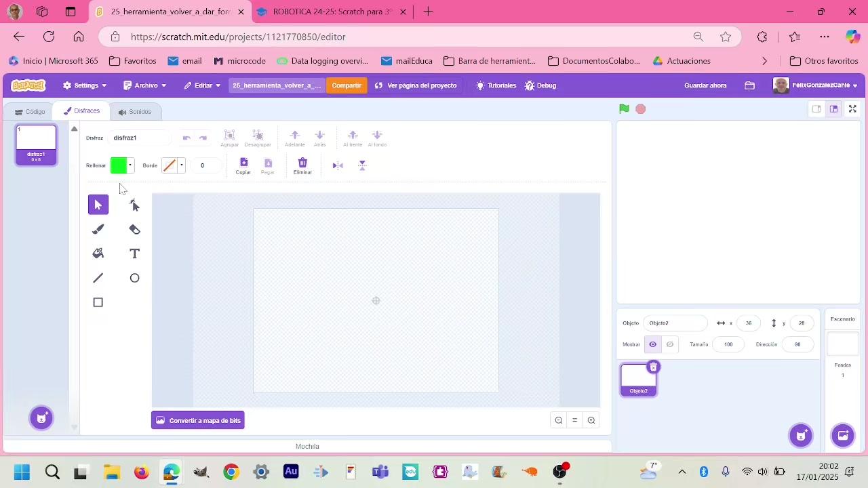Image resolution: width=868 pixels, height=488 pixels.
Task: Open the Editar dropdown menu
Action: 202,85
